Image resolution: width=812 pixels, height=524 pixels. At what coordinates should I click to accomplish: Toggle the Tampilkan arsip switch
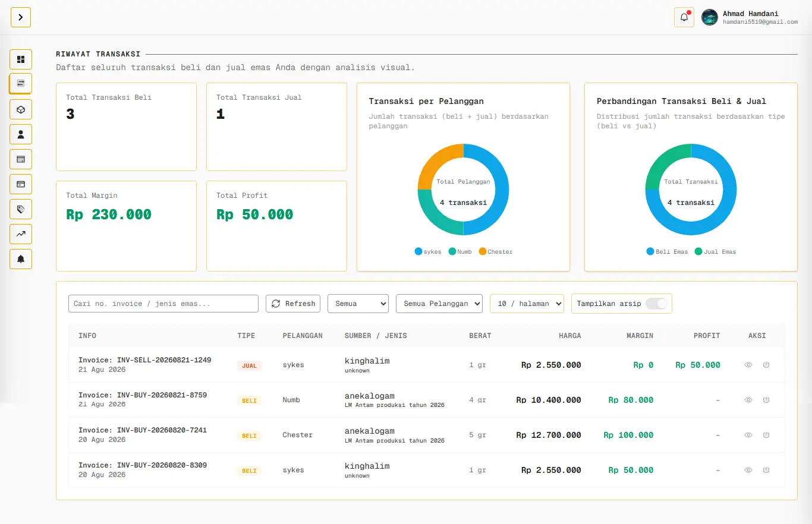(x=657, y=304)
